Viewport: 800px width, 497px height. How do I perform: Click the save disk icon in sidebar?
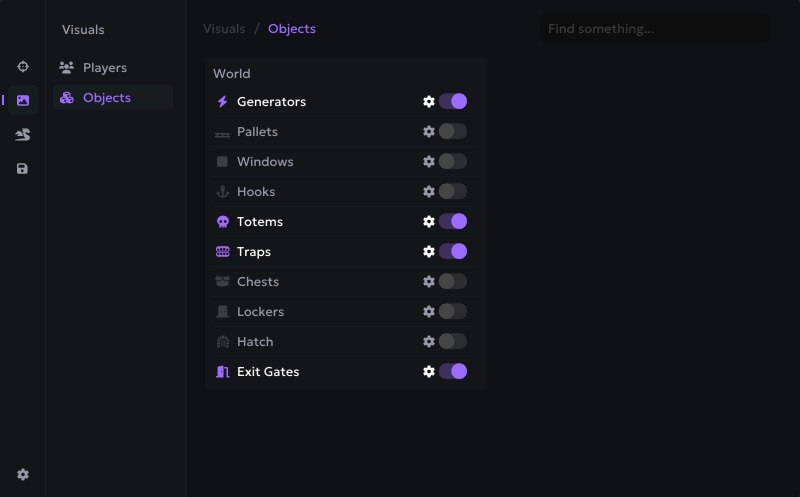click(23, 169)
